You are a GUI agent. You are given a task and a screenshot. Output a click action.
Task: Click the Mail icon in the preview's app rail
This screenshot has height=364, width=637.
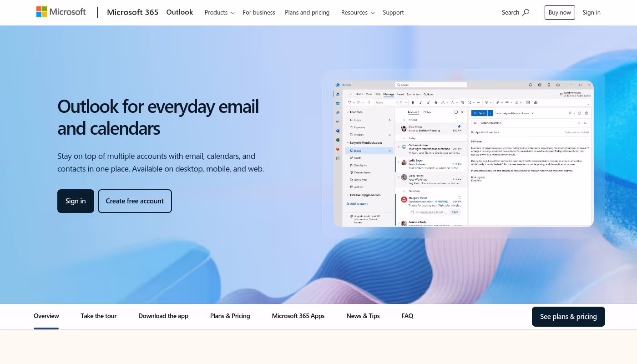(x=338, y=94)
